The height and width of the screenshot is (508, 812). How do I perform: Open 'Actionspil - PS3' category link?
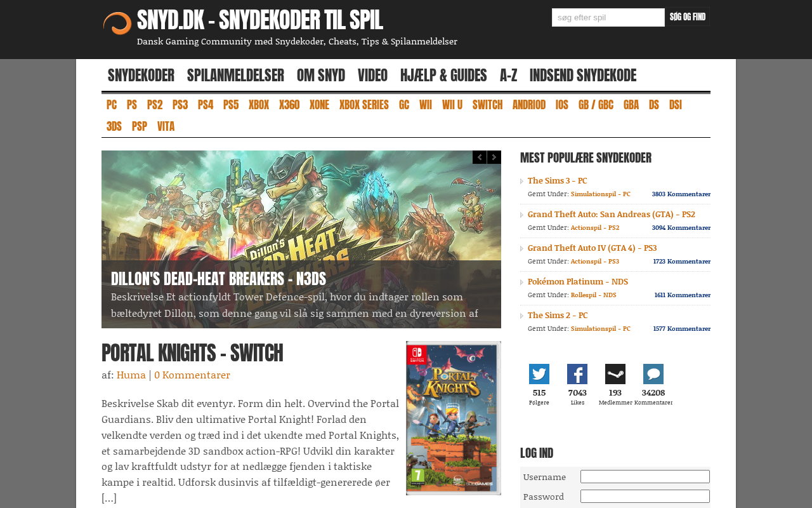click(x=595, y=262)
